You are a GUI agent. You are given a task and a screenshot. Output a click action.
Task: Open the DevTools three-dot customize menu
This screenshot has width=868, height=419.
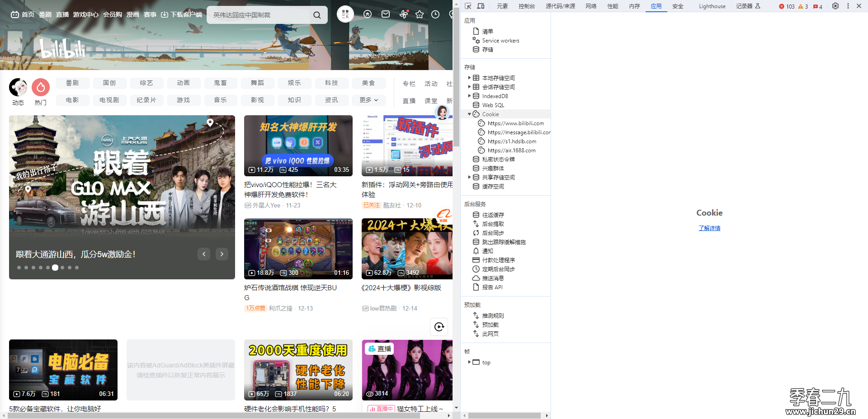(848, 6)
